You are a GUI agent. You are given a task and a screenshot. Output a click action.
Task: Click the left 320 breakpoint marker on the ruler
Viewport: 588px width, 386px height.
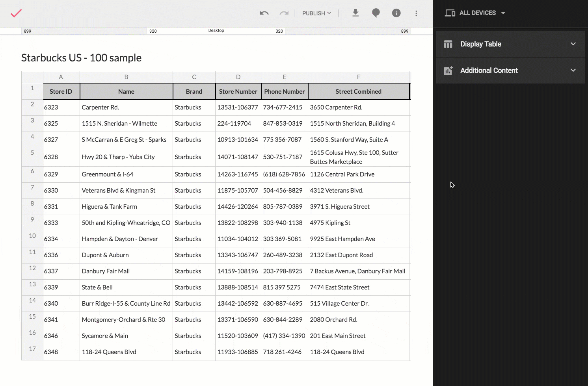(153, 31)
